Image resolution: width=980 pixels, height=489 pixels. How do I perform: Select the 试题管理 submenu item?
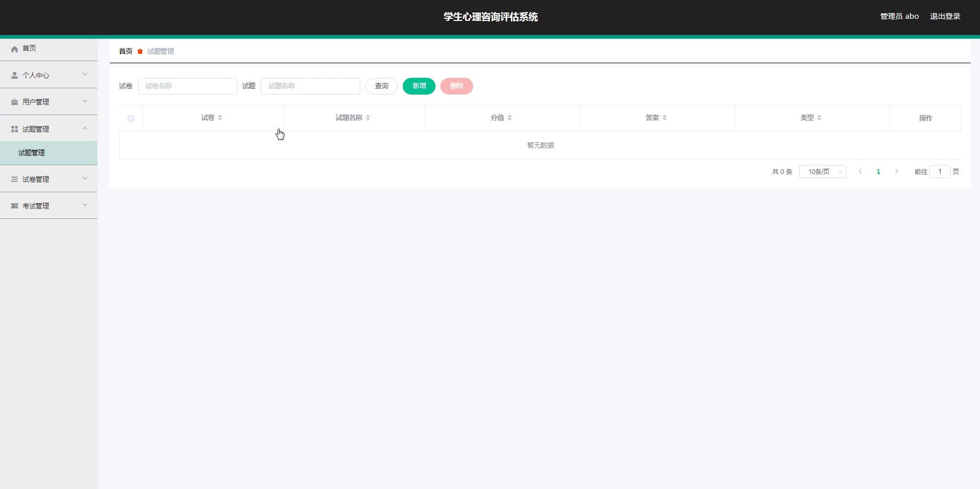(x=32, y=153)
